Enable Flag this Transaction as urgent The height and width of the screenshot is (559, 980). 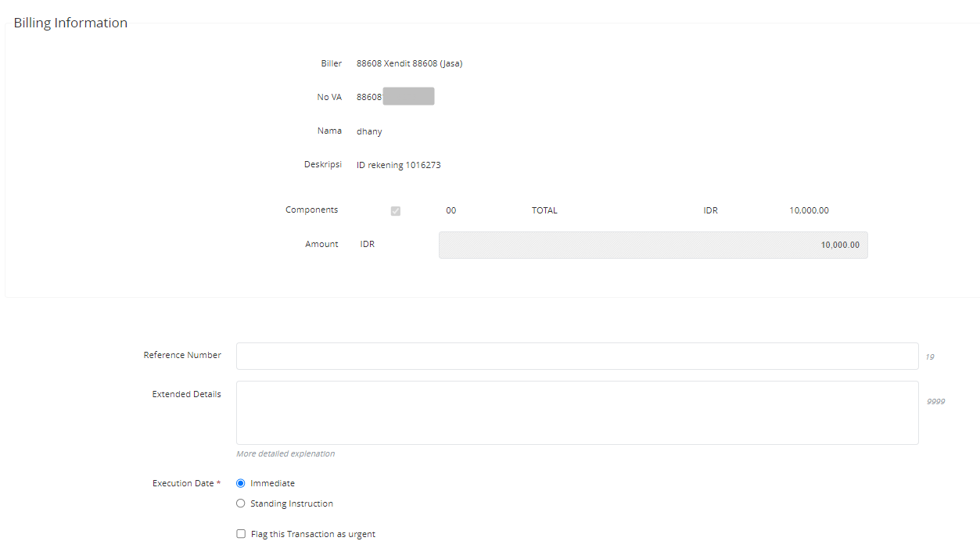coord(241,534)
